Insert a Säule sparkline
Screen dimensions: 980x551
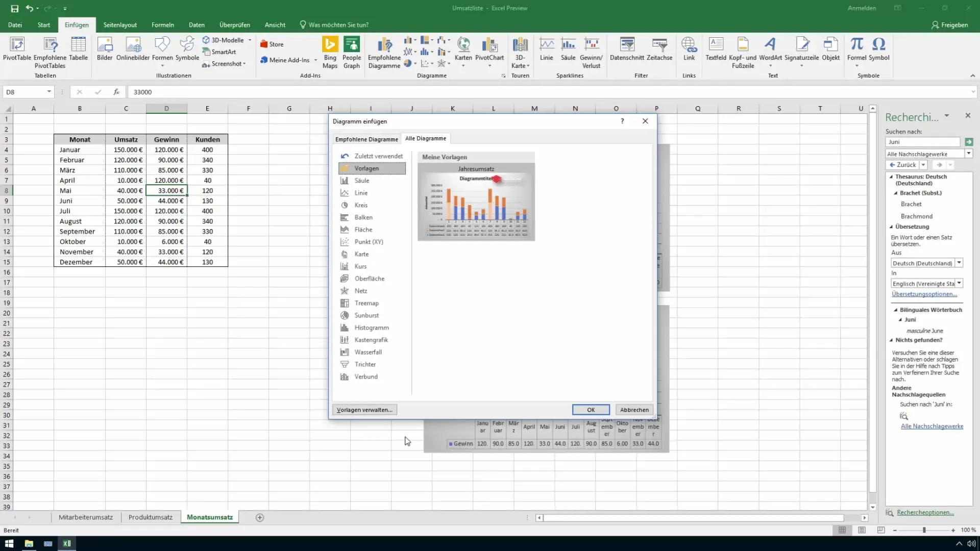tap(568, 49)
